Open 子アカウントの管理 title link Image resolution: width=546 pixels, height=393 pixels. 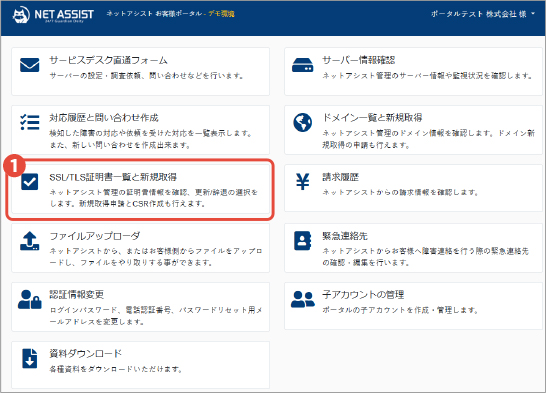point(363,294)
